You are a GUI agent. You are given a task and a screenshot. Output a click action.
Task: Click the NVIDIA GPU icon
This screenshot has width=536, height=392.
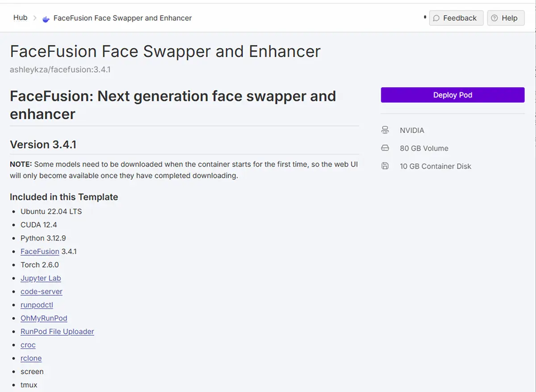tap(385, 130)
